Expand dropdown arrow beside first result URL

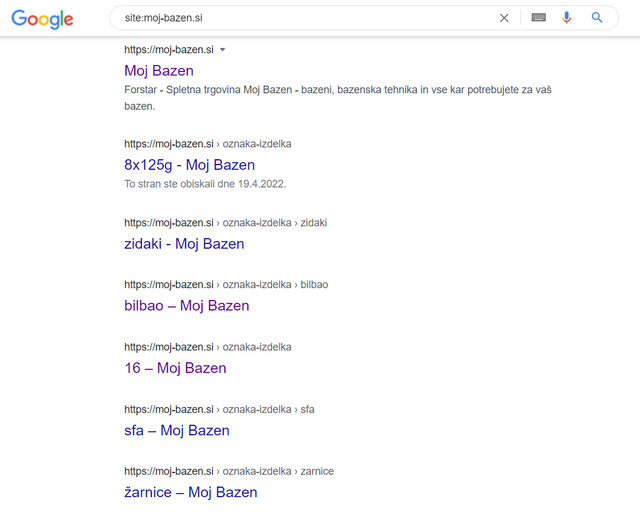(x=222, y=50)
